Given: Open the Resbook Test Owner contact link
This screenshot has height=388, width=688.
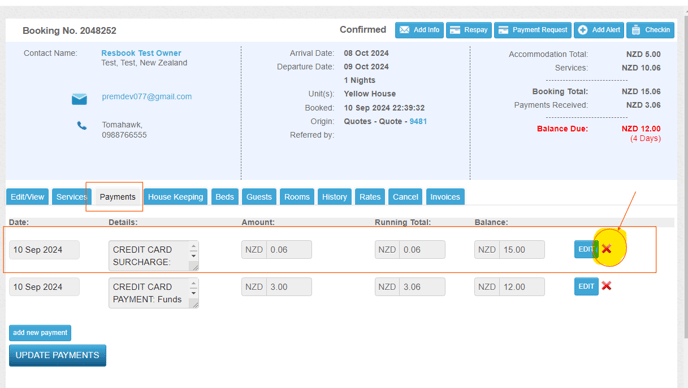Looking at the screenshot, I should (141, 53).
